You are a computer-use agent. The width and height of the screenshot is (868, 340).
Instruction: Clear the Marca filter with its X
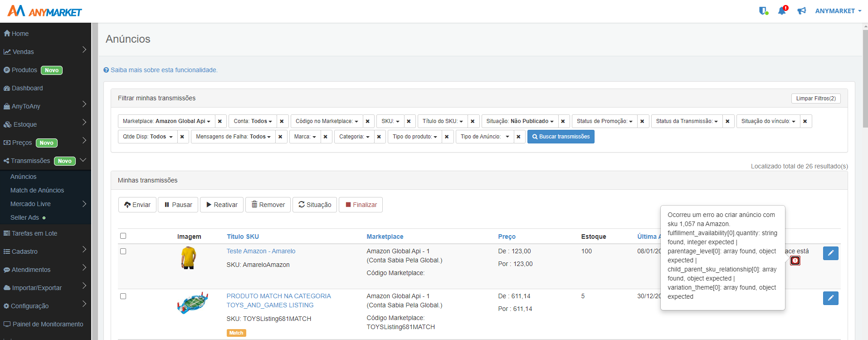point(325,137)
